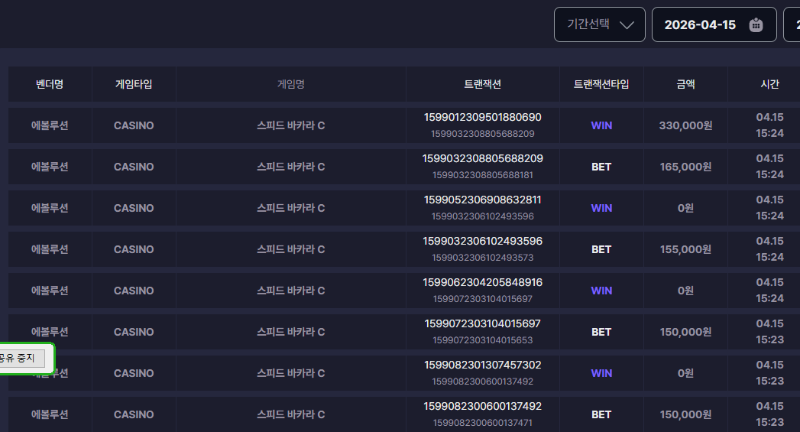
Task: Click the 트랜잭션 column header
Action: pos(482,84)
